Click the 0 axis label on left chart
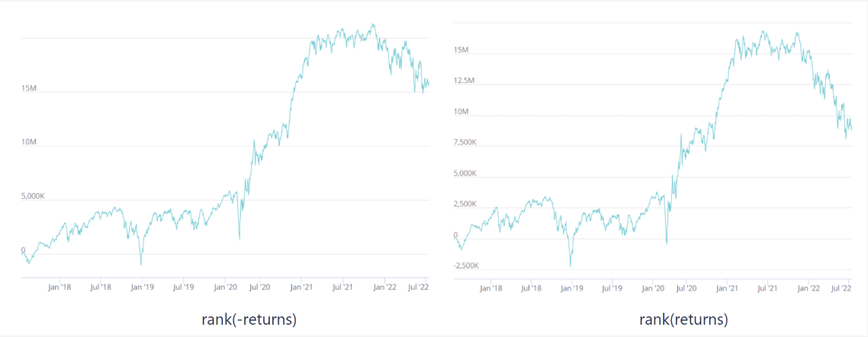 tap(24, 250)
